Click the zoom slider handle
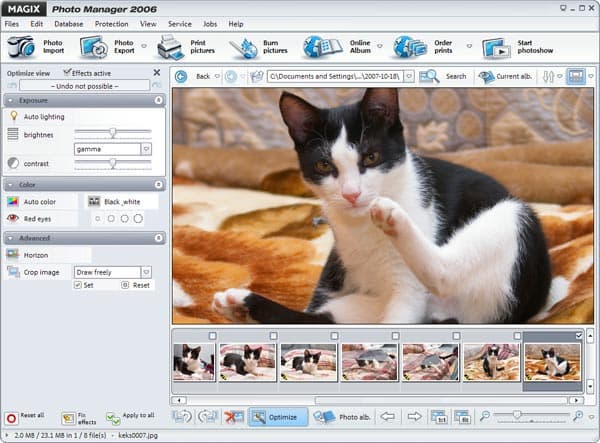This screenshot has width=600, height=443. pos(517,414)
